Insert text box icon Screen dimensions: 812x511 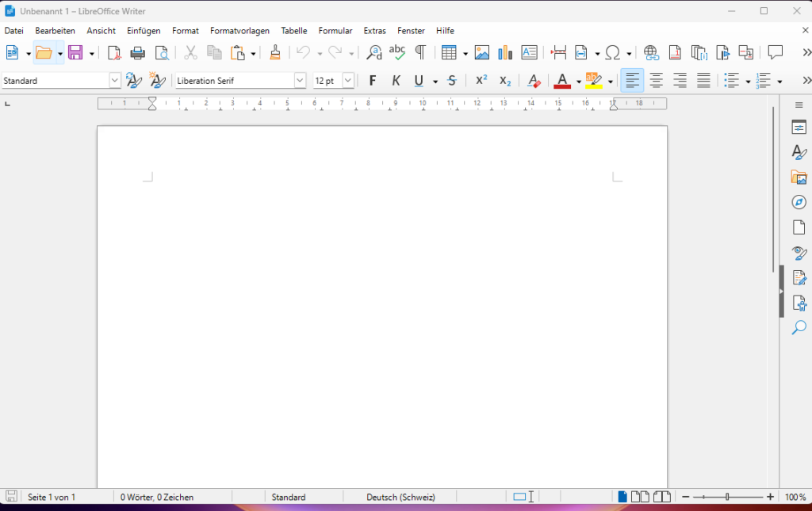[529, 53]
